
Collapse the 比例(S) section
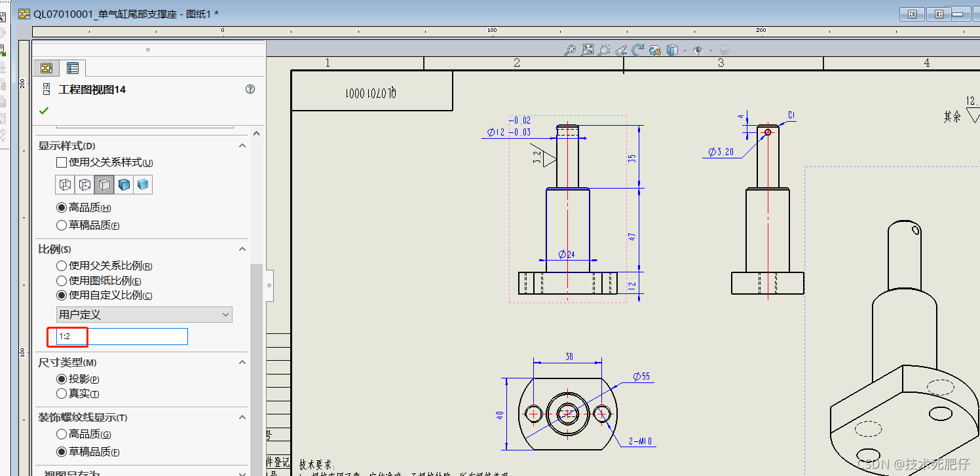pyautogui.click(x=242, y=249)
